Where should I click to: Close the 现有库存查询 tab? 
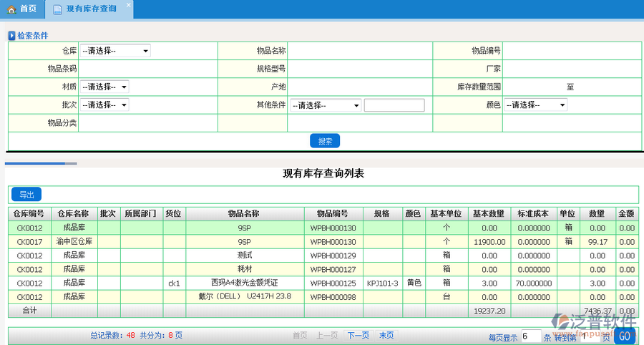(128, 5)
